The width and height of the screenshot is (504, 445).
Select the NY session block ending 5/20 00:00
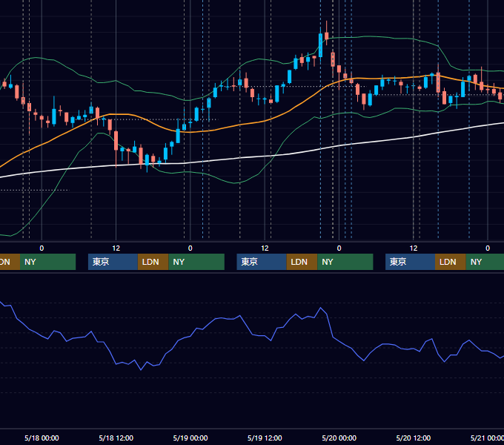click(x=345, y=262)
